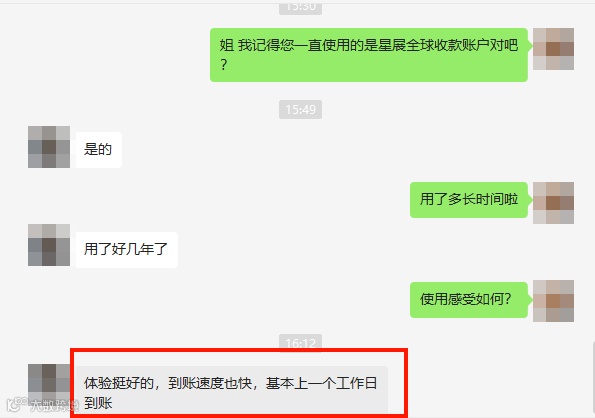Click the 15:49 timestamp label
The image size is (595, 418).
(x=301, y=110)
